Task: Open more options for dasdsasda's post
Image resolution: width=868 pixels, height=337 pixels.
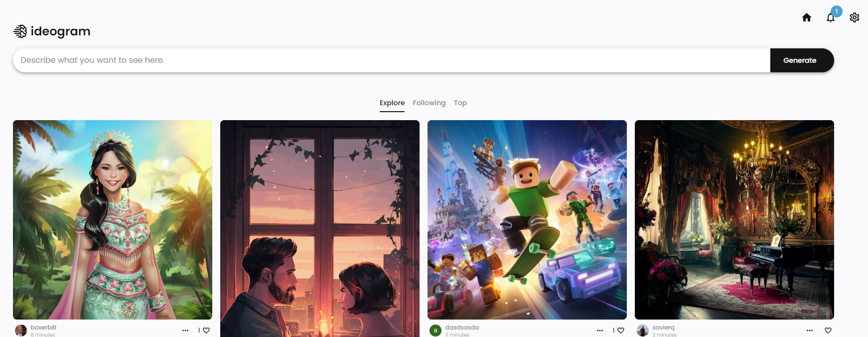Action: [x=600, y=331]
